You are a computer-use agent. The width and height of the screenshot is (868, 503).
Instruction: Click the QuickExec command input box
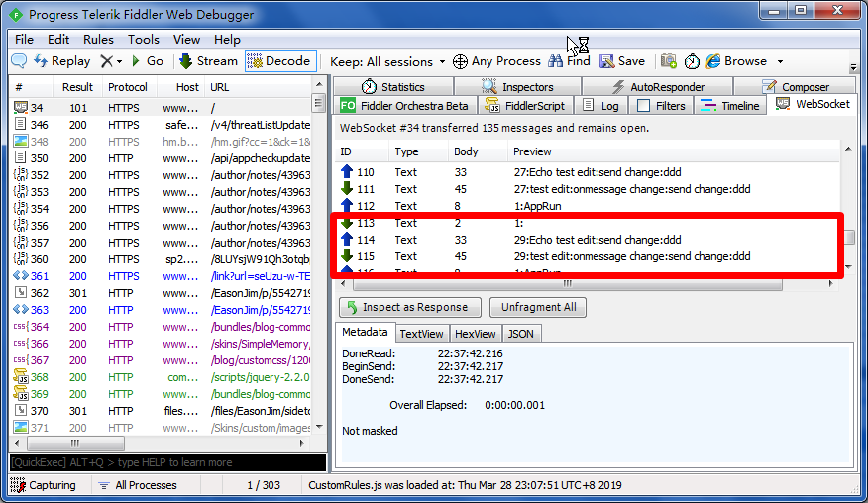coord(167,462)
